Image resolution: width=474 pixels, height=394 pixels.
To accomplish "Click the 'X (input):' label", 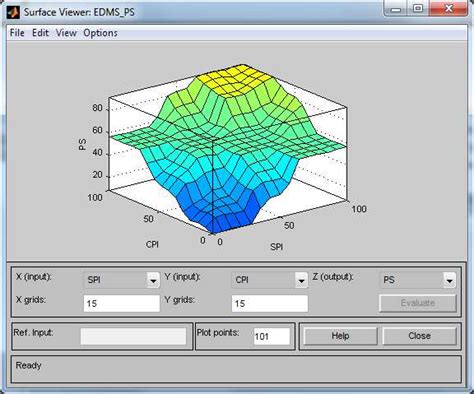I will coord(34,277).
